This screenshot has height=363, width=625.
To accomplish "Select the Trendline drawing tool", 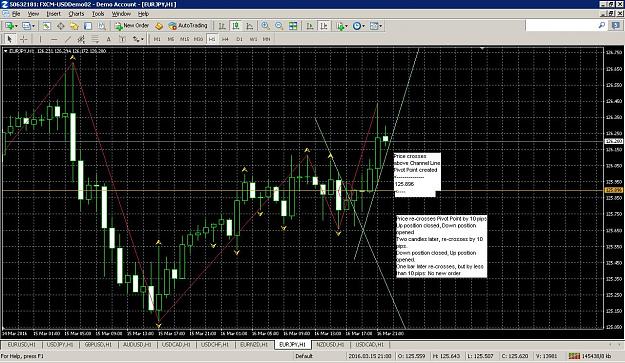I will (68, 39).
